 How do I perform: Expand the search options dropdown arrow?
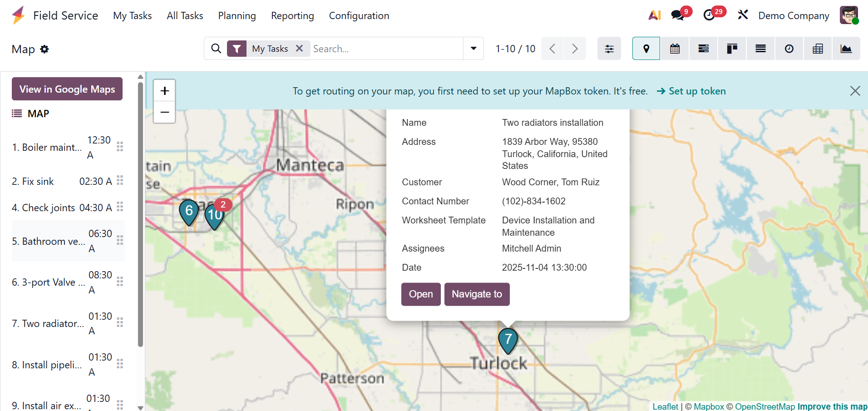(x=473, y=49)
